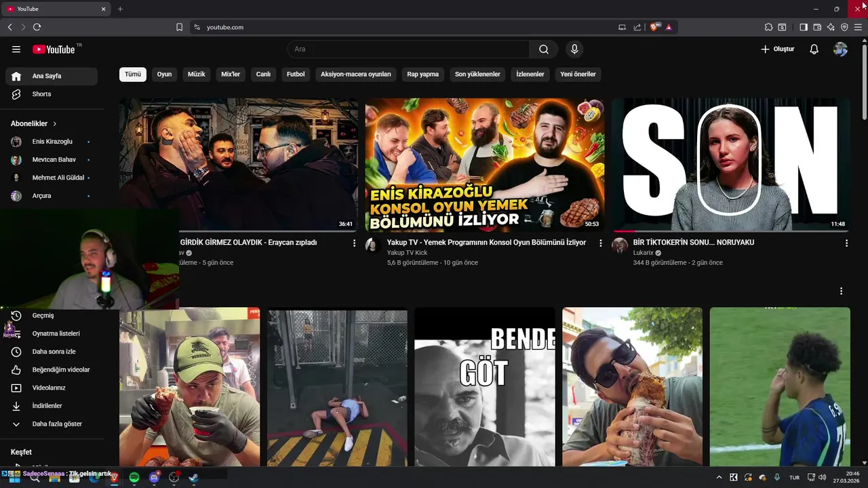
Task: Open Daha sonra izle watch later
Action: (52, 352)
